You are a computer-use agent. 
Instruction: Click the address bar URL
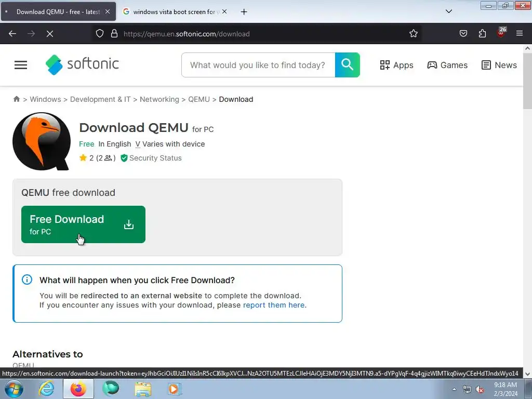[187, 34]
